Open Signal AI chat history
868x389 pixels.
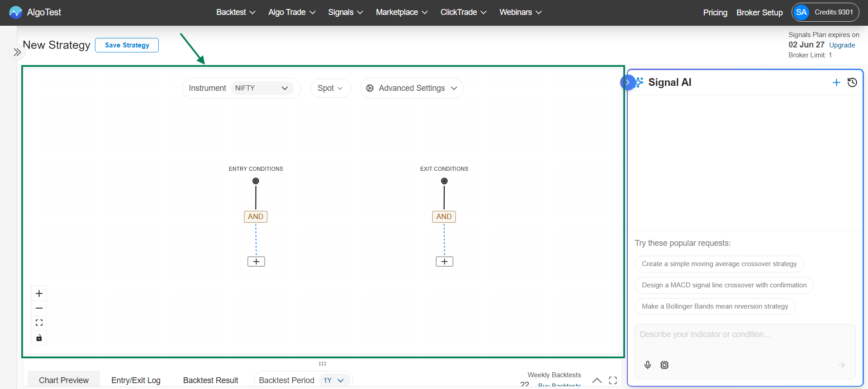(x=852, y=82)
